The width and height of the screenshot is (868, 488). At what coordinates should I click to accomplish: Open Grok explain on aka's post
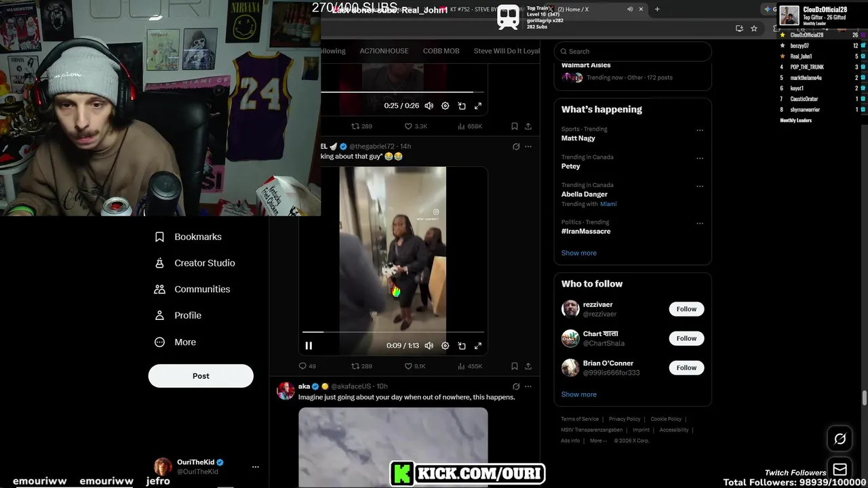click(x=516, y=386)
